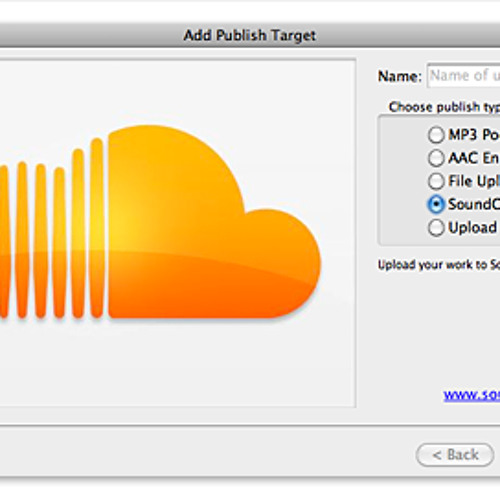This screenshot has width=500, height=500.
Task: Click the selected SoundCloud radio button
Action: (436, 204)
